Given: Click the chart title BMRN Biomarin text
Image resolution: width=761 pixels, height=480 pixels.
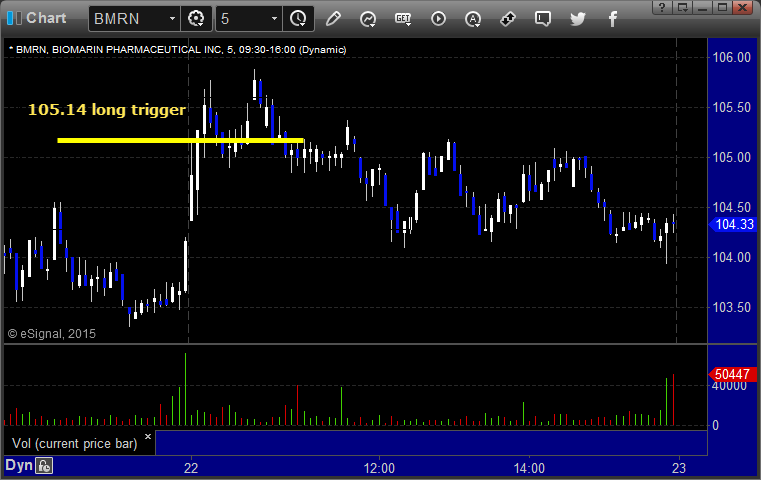Looking at the screenshot, I should (x=177, y=50).
